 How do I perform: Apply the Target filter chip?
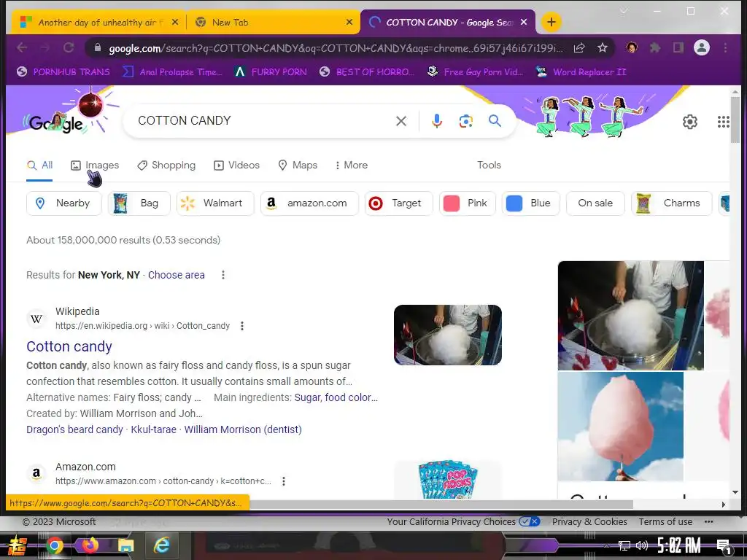click(x=399, y=203)
